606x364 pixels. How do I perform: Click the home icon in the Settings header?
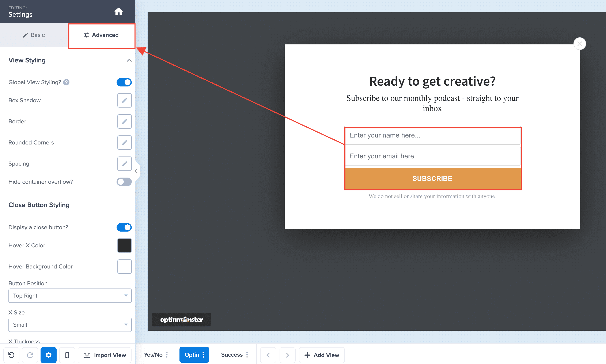(119, 11)
